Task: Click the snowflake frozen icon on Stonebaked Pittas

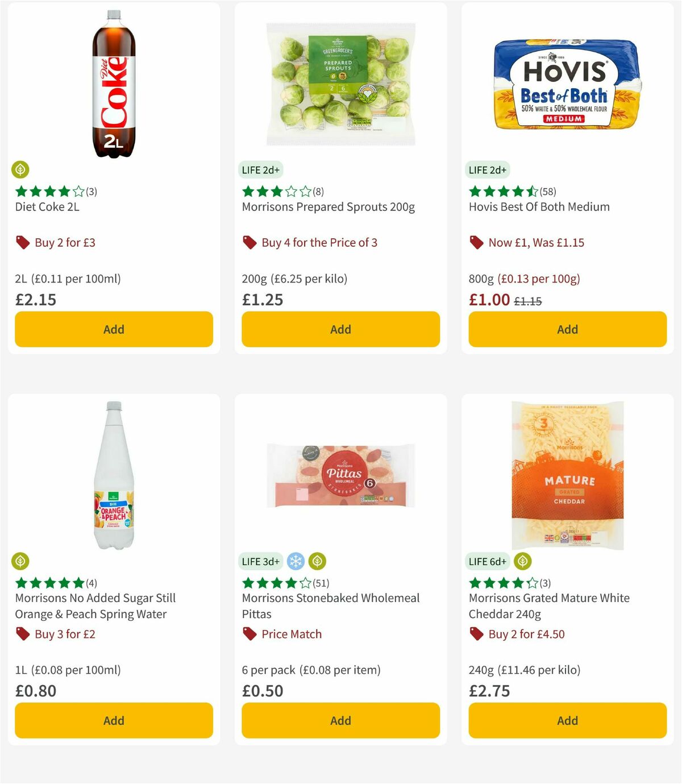Action: coord(297,561)
